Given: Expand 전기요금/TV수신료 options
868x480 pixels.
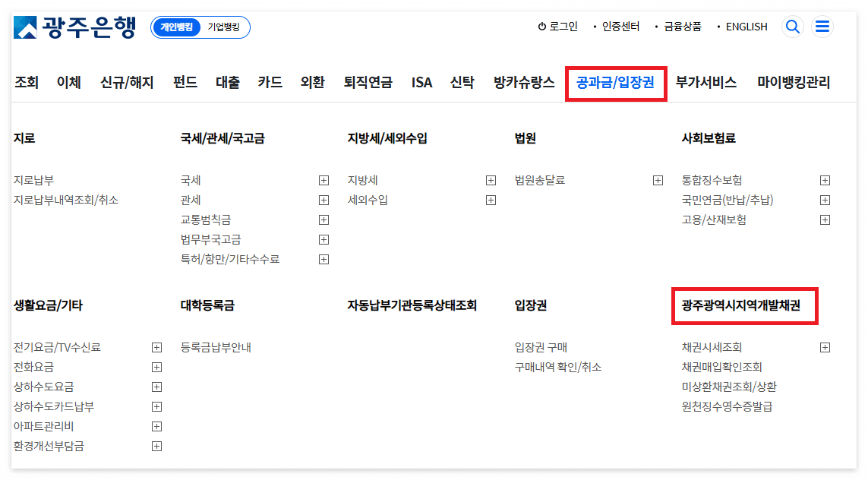Looking at the screenshot, I should click(156, 347).
